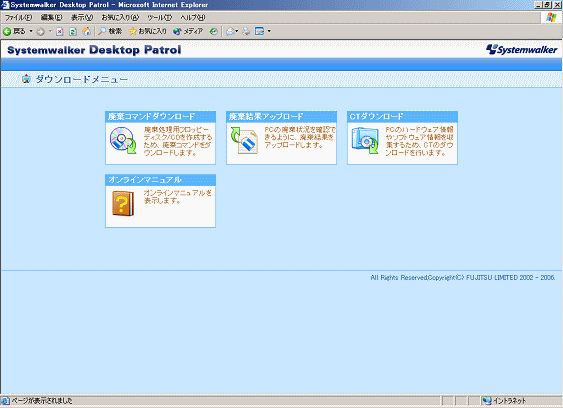Click the Systemwalker logo at top right

pyautogui.click(x=522, y=50)
